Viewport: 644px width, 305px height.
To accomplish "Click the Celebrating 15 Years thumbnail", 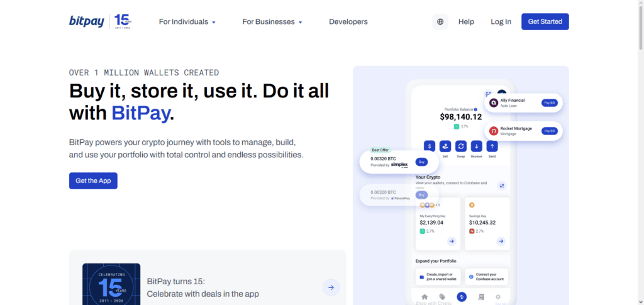I will coord(111,284).
